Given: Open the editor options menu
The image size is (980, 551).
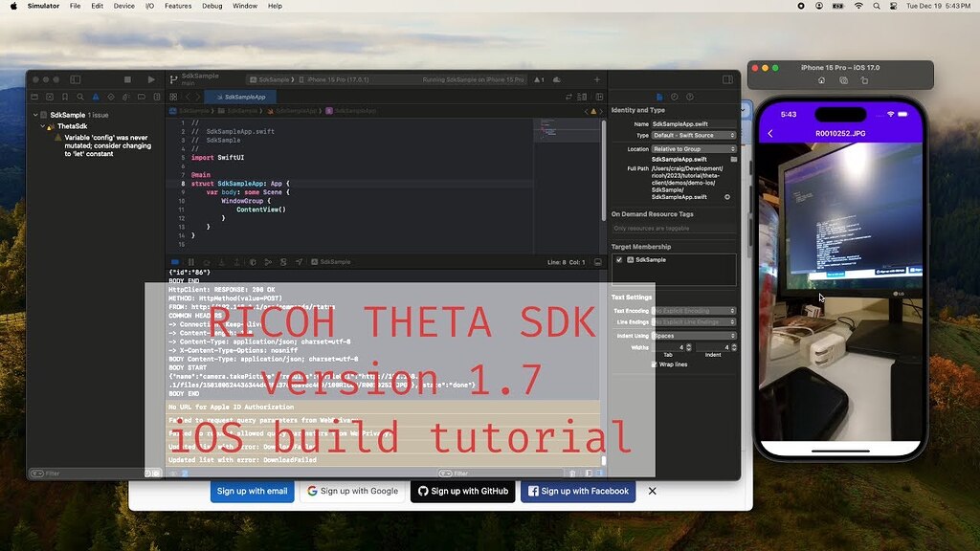Looking at the screenshot, I should tap(582, 97).
